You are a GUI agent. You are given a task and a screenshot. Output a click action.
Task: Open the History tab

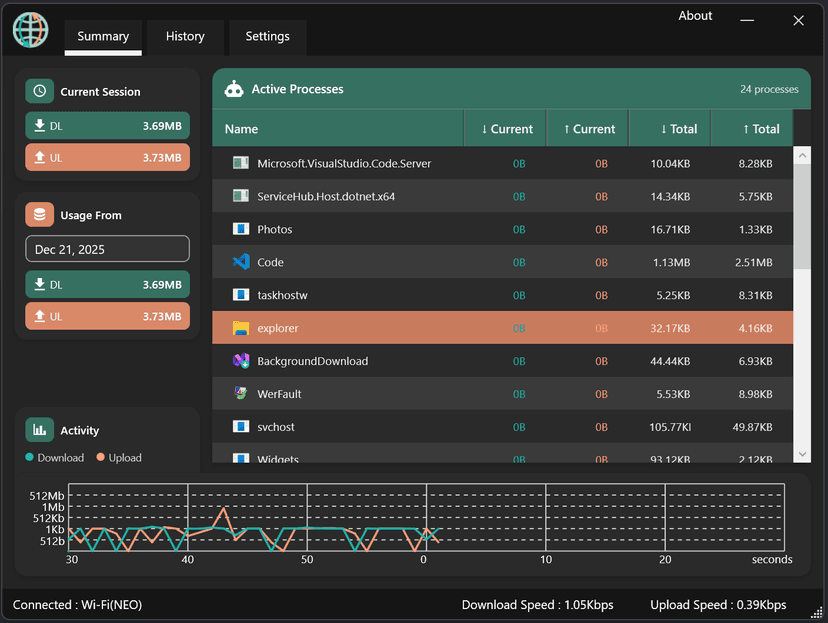[x=185, y=37]
